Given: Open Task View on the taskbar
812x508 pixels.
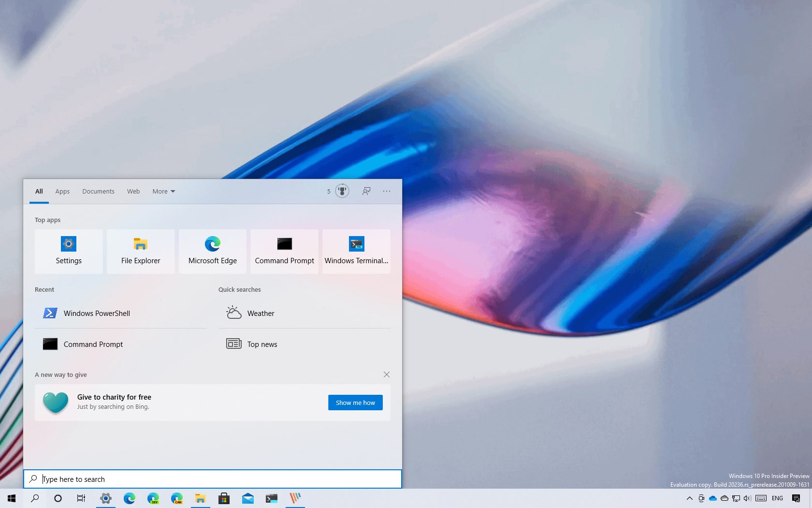Looking at the screenshot, I should (x=81, y=498).
